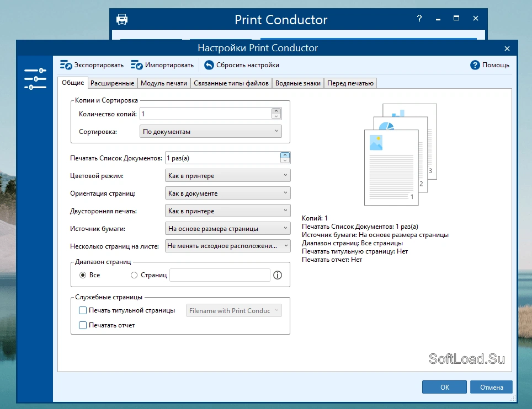Click the text 'Печатать отчет: Нет'

pyautogui.click(x=332, y=260)
